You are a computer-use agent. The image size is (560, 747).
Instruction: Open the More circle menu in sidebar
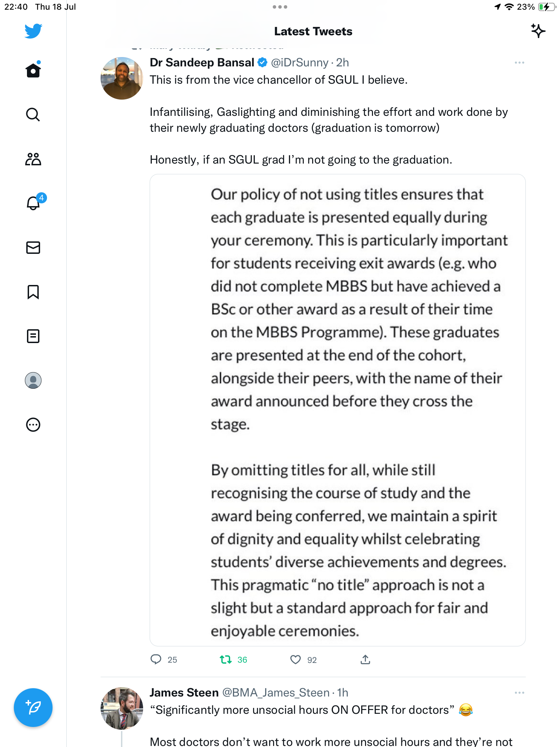click(x=33, y=425)
